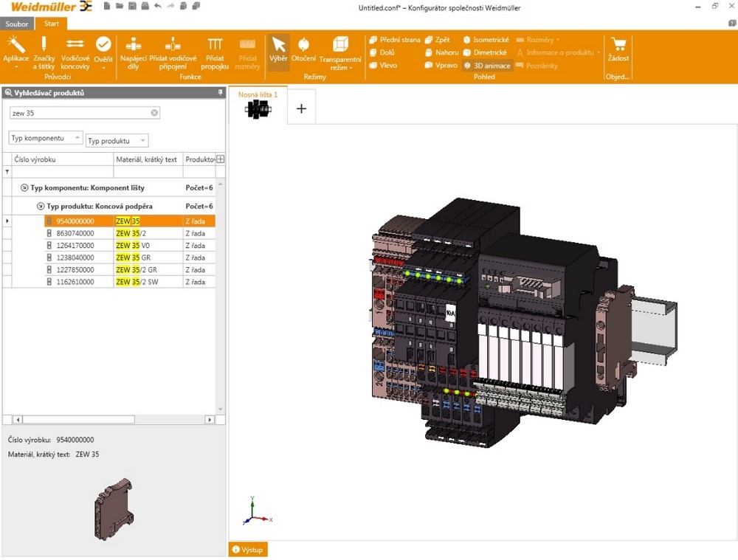Open the Rozměry dropdown
738x560 pixels.
tap(538, 40)
